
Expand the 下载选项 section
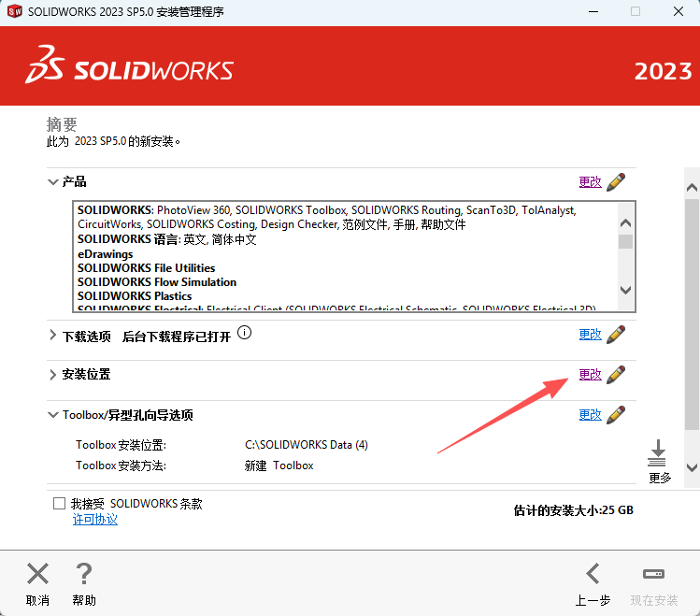[52, 335]
